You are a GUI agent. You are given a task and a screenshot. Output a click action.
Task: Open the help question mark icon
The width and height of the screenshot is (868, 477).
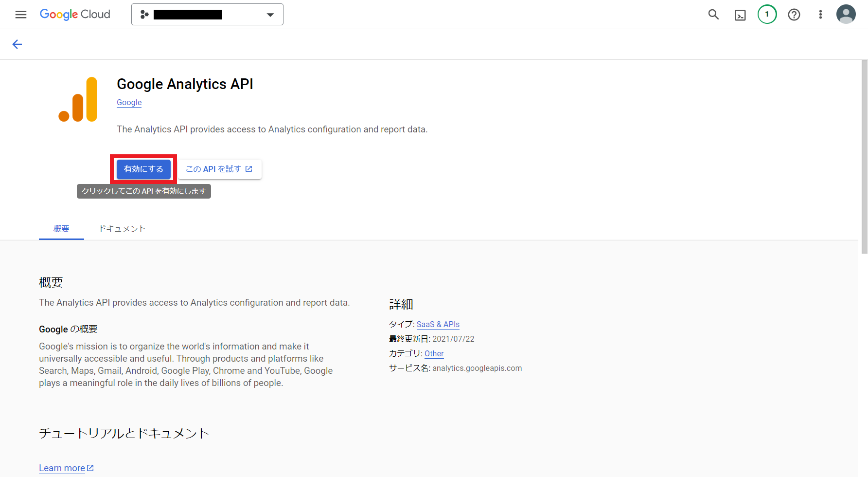tap(794, 15)
